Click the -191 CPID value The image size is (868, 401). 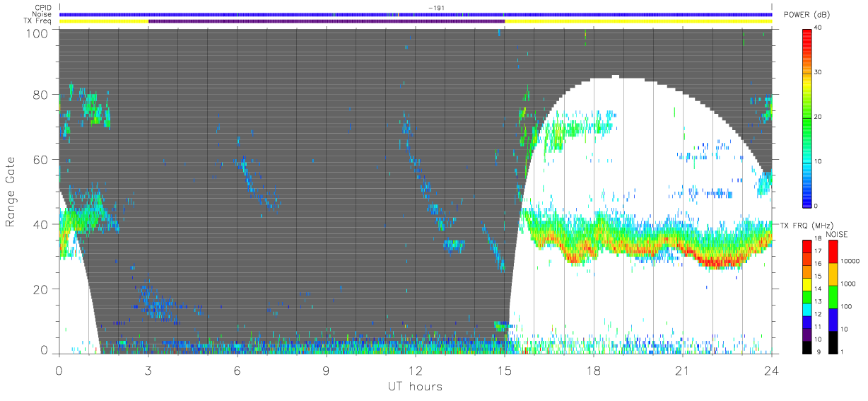point(435,8)
